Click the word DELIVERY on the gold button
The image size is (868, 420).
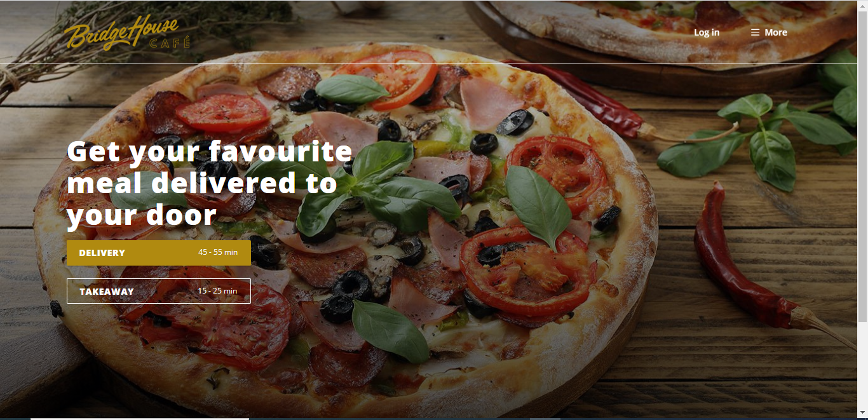[102, 253]
